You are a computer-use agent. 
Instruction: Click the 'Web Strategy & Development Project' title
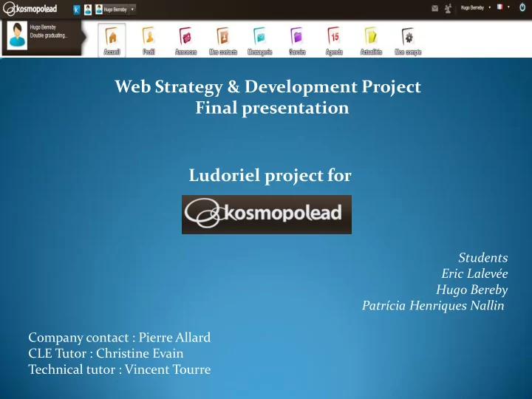pos(268,86)
